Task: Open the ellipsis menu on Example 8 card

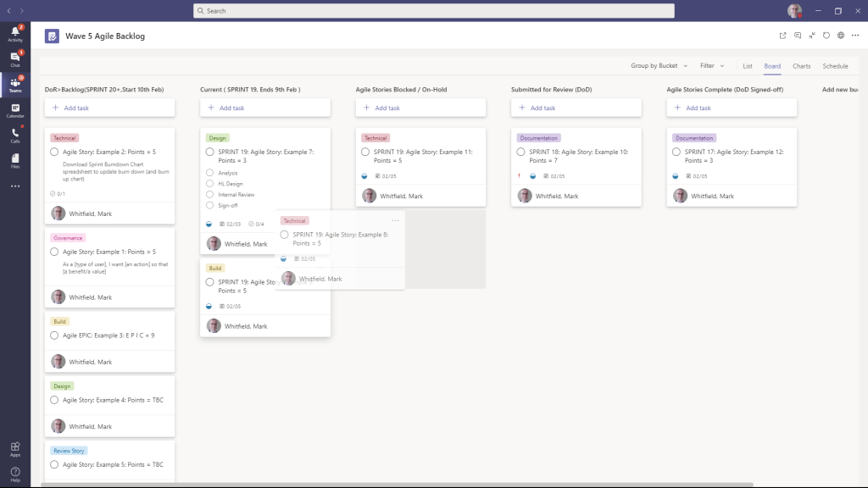Action: click(x=395, y=219)
